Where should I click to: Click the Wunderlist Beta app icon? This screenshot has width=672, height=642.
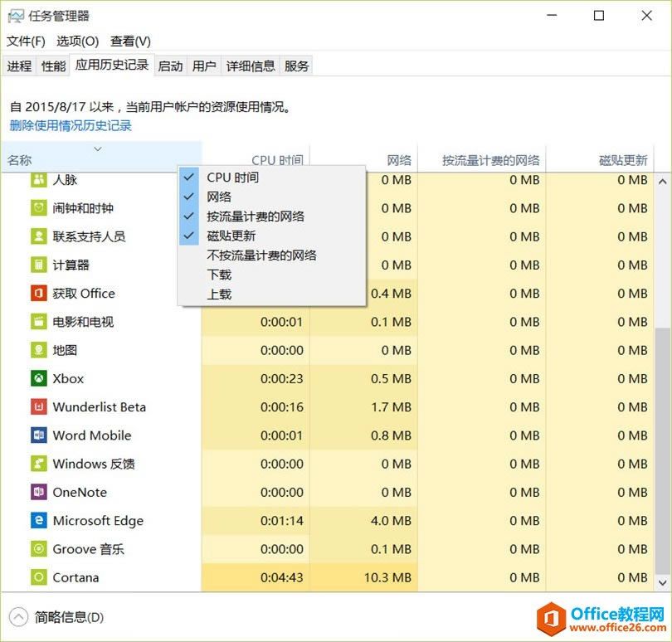[38, 406]
